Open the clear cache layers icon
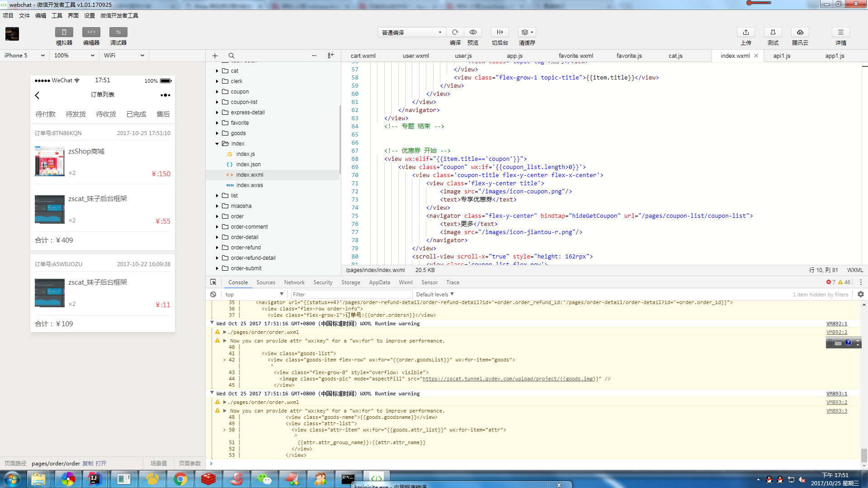This screenshot has width=868, height=488. point(527,32)
